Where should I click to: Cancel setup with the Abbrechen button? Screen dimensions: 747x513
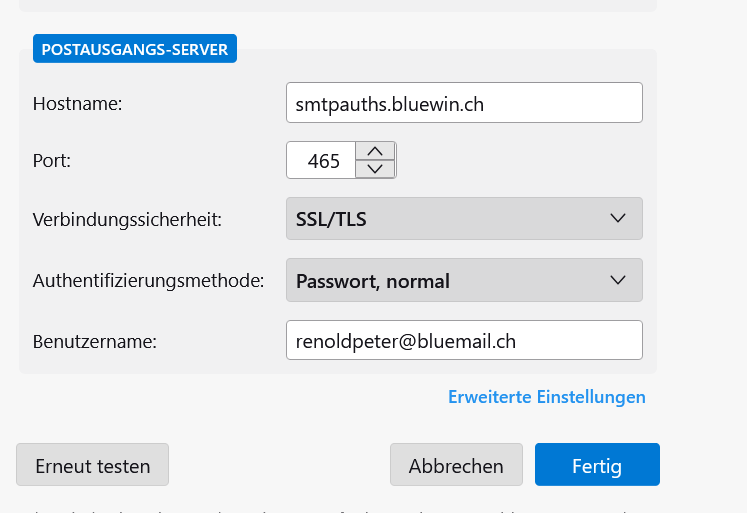pos(456,465)
